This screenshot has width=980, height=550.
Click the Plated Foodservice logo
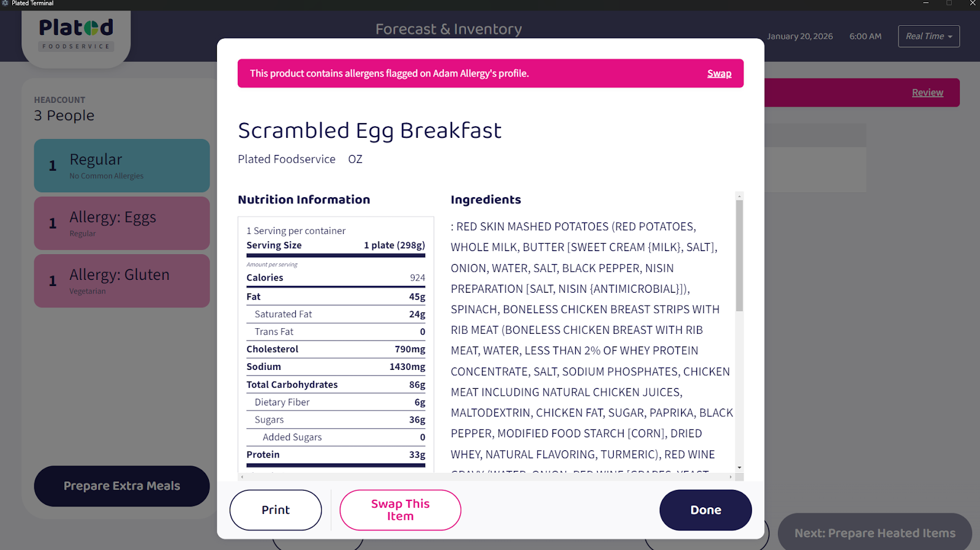click(x=76, y=34)
